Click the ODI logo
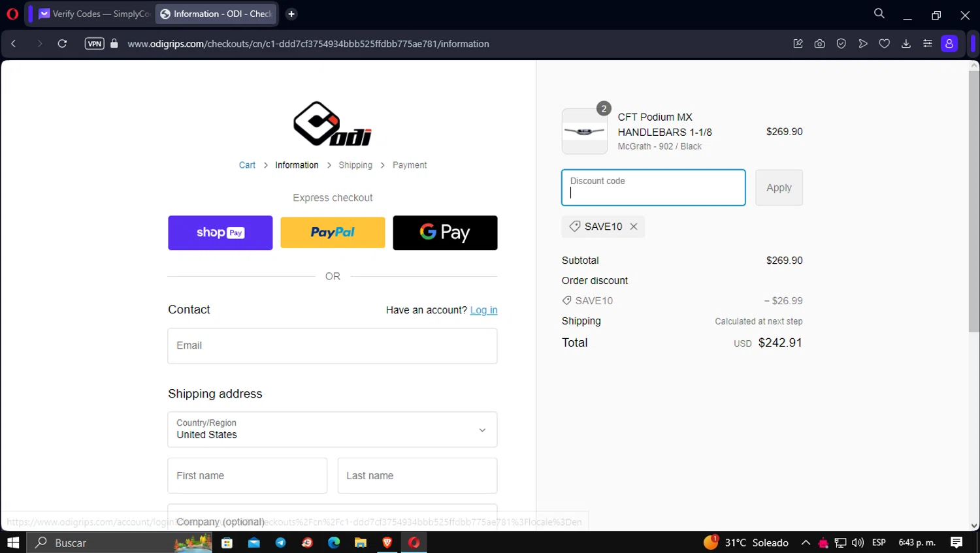This screenshot has width=980, height=553. [333, 123]
